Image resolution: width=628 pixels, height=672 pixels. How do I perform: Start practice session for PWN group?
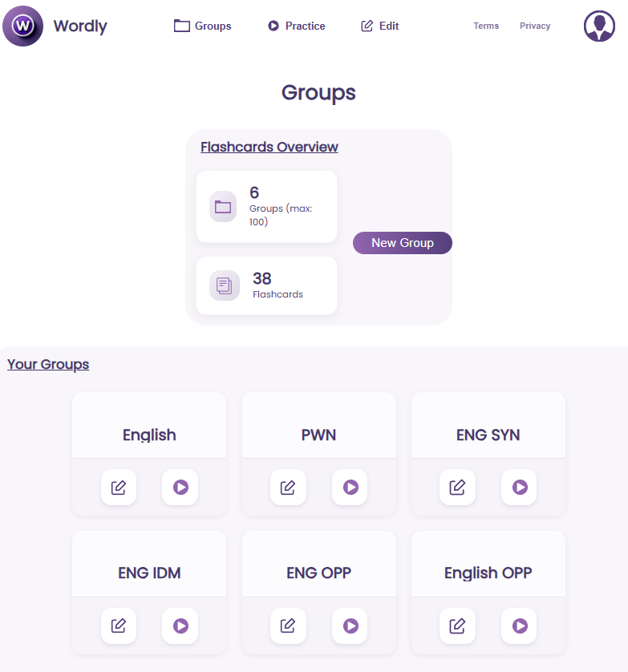[349, 487]
